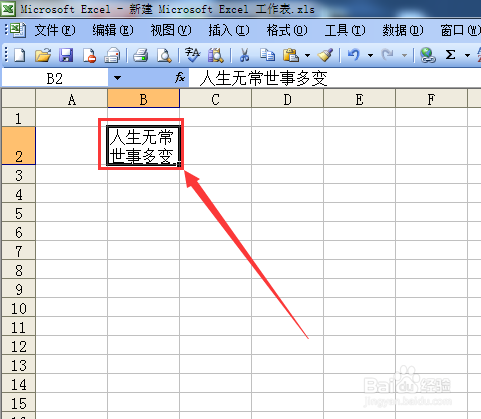This screenshot has width=481, height=419.
Task: Insert hyperlink with the globe icon
Action: tap(427, 55)
